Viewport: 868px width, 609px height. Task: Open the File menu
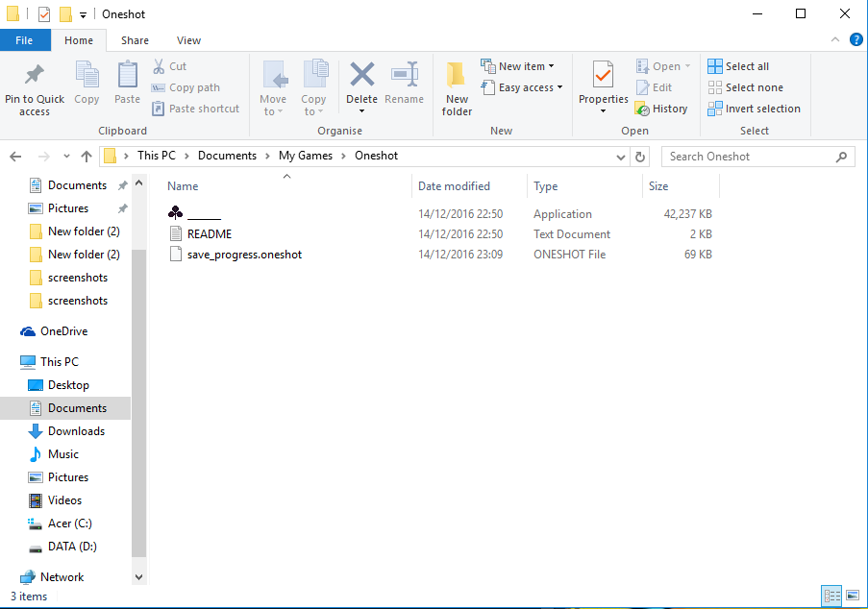click(x=25, y=40)
